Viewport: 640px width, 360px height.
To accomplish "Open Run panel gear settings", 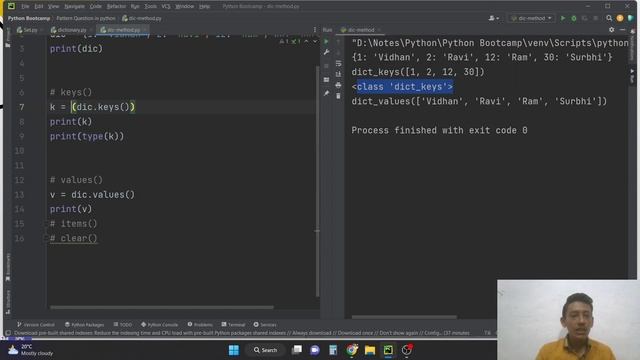I will point(611,30).
